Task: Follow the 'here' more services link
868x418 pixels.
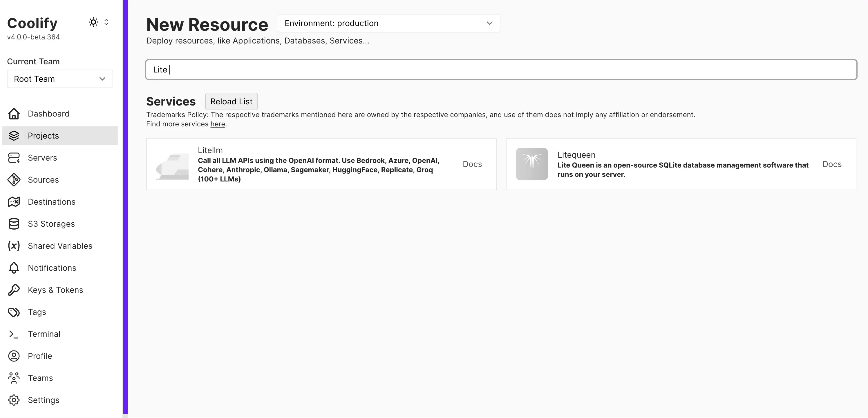Action: [218, 124]
